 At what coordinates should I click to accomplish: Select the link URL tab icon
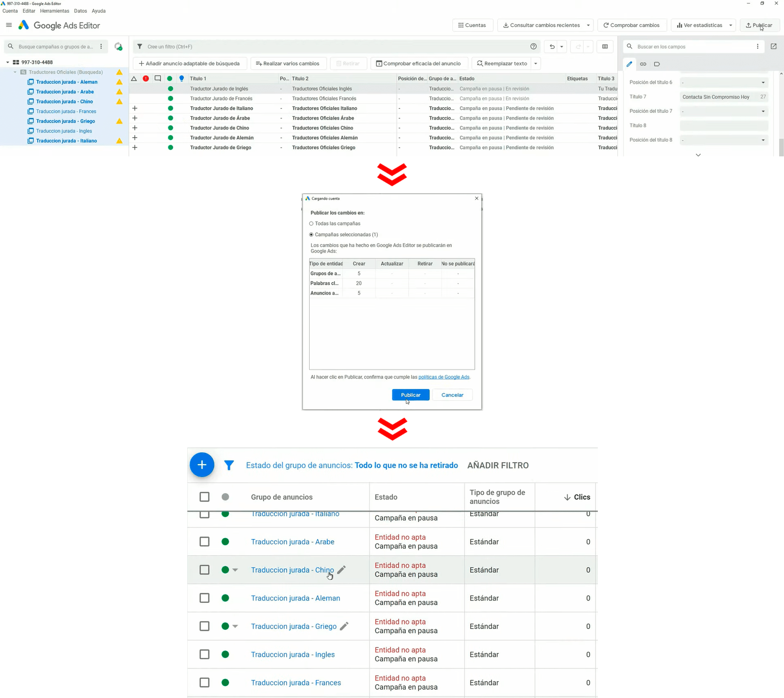pos(643,64)
